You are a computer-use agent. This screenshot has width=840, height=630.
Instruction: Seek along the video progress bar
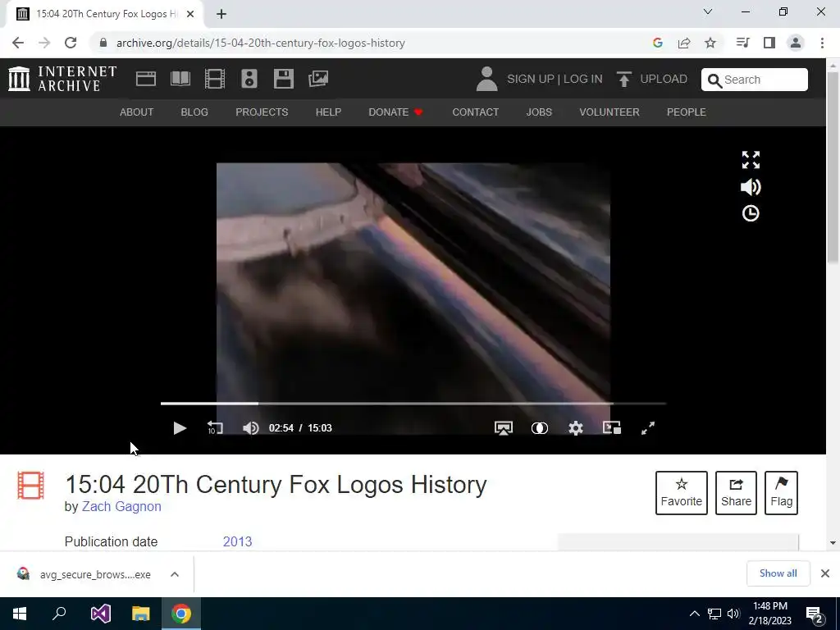pyautogui.click(x=413, y=404)
